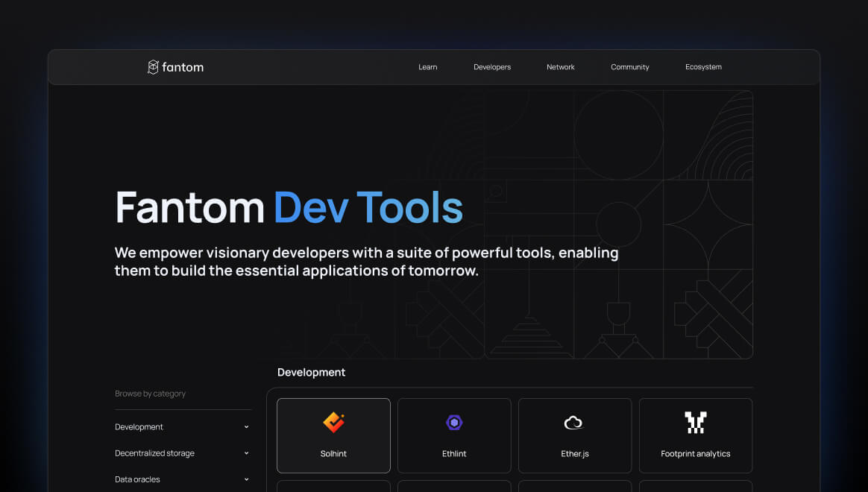
Task: Select the Development sidebar category
Action: (x=139, y=426)
